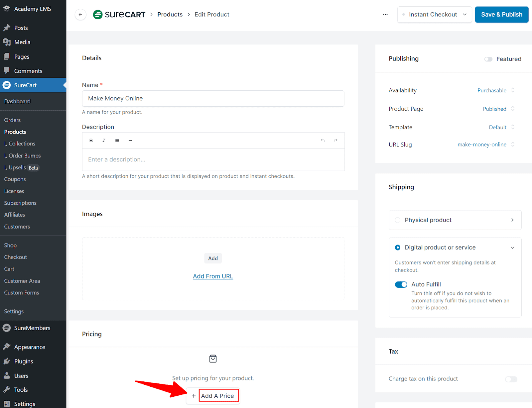Insert bullet list in the description editor
The height and width of the screenshot is (408, 532).
point(117,141)
